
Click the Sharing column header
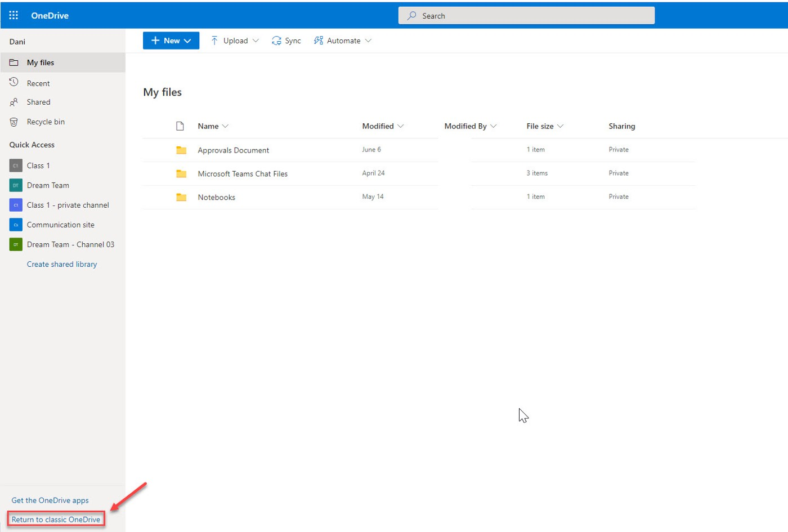coord(622,126)
